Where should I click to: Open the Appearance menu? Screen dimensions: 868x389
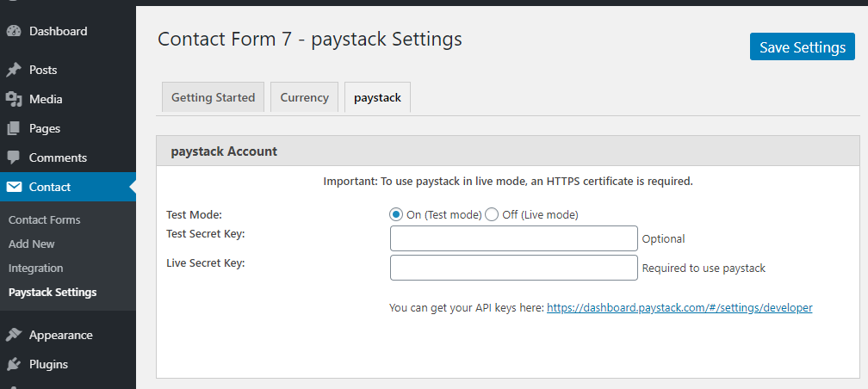[67, 336]
